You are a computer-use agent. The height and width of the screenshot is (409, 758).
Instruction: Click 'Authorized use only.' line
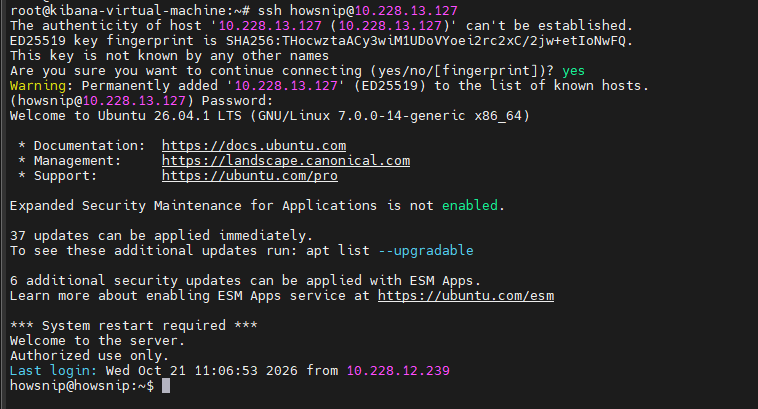(89, 355)
